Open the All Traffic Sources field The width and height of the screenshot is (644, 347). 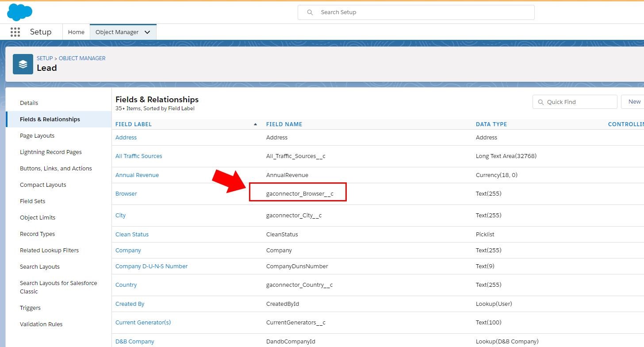[x=139, y=156]
